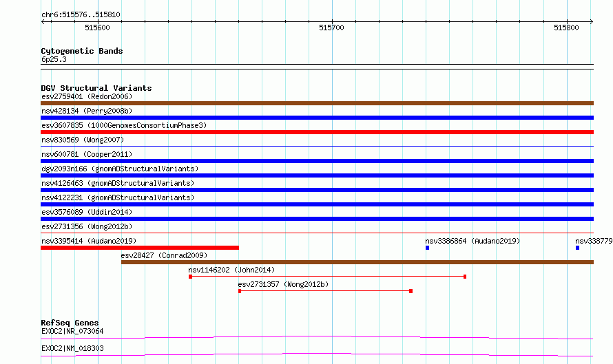Viewport: 613px width, 364px height.
Task: Select the blue esv3576089 variant bar
Action: 317,219
